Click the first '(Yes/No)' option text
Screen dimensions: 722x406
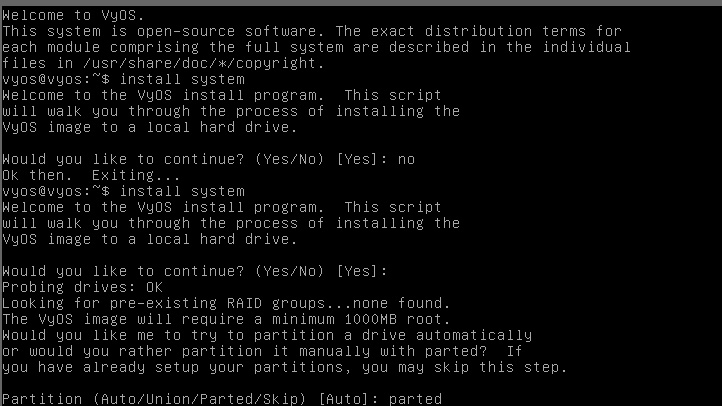click(x=290, y=160)
